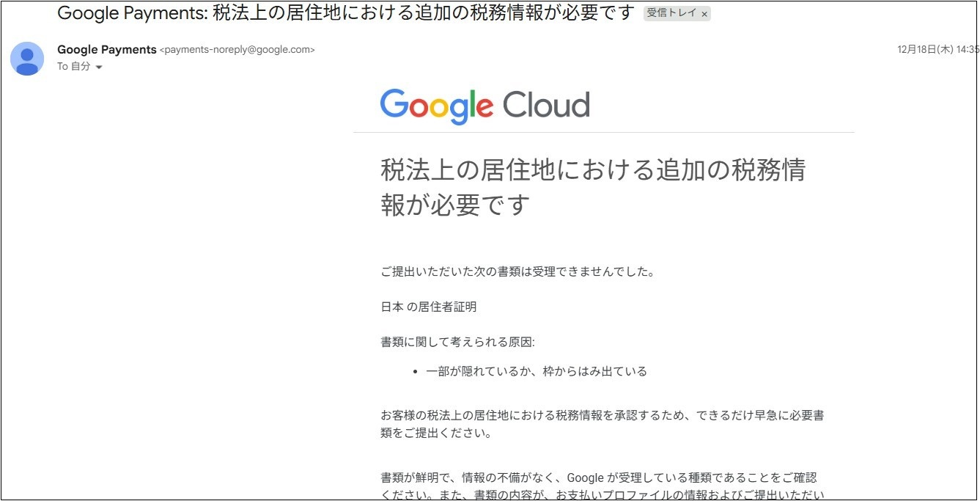
Task: Expand recipient details arrow next to To 自分
Action: [99, 67]
